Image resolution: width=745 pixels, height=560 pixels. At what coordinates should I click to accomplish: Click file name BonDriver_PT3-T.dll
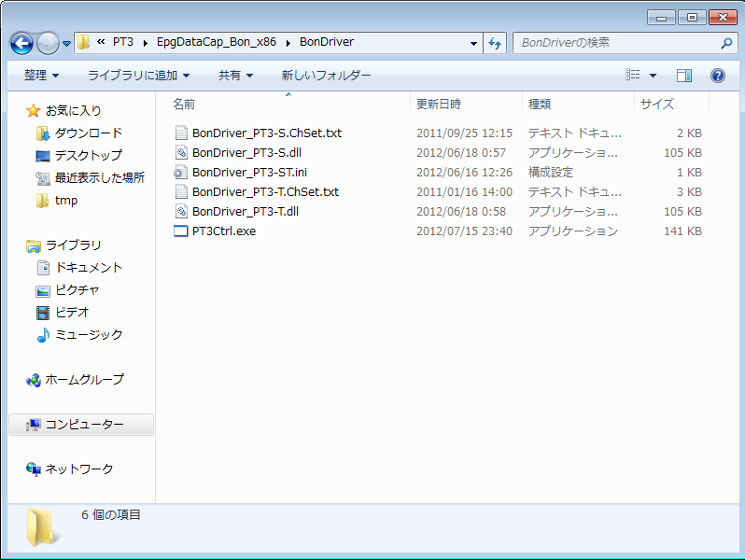click(246, 211)
